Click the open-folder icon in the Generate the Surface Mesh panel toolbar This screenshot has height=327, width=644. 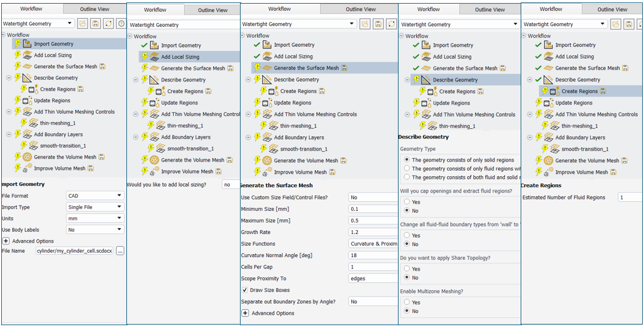tap(365, 24)
